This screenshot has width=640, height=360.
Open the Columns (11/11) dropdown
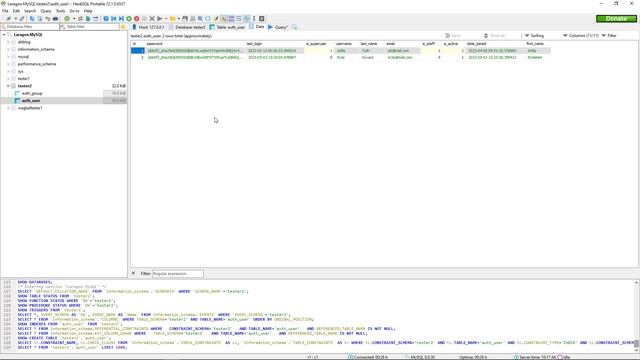[581, 36]
